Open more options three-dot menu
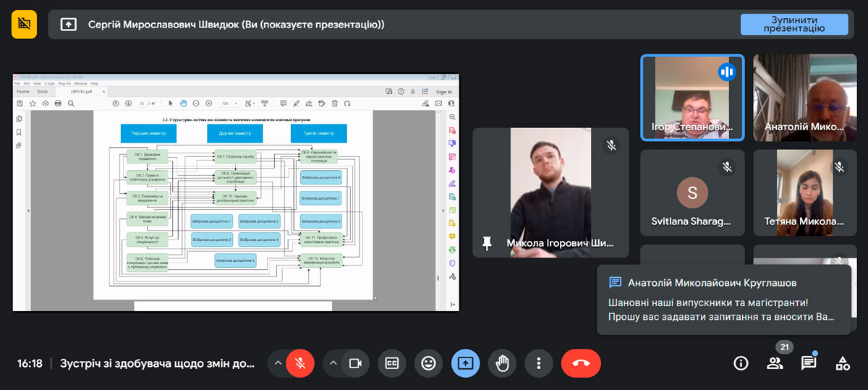 pos(538,363)
